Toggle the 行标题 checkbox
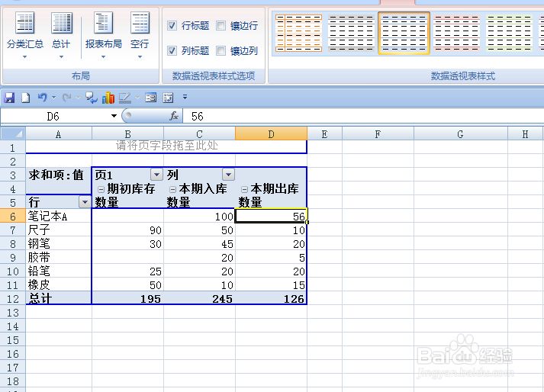544x392 pixels. (172, 26)
